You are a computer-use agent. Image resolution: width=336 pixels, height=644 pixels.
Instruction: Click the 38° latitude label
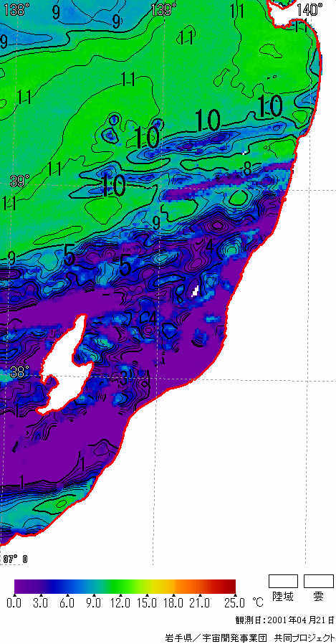click(x=18, y=372)
